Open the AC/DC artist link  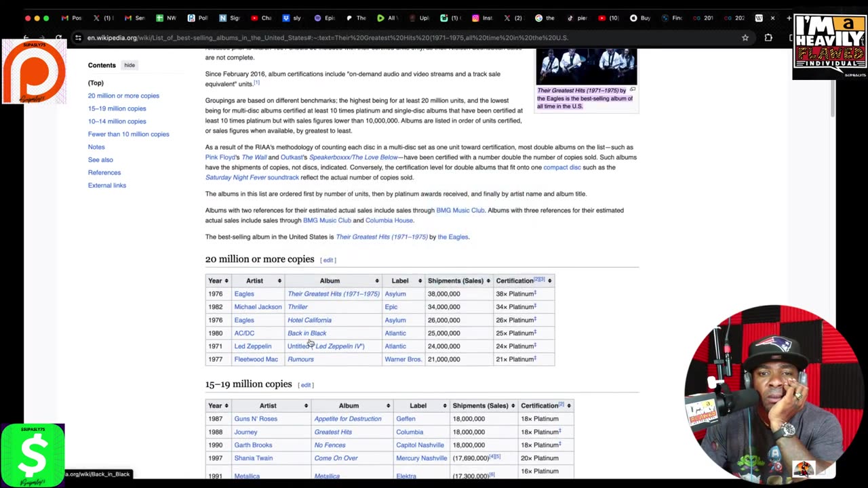(x=244, y=333)
